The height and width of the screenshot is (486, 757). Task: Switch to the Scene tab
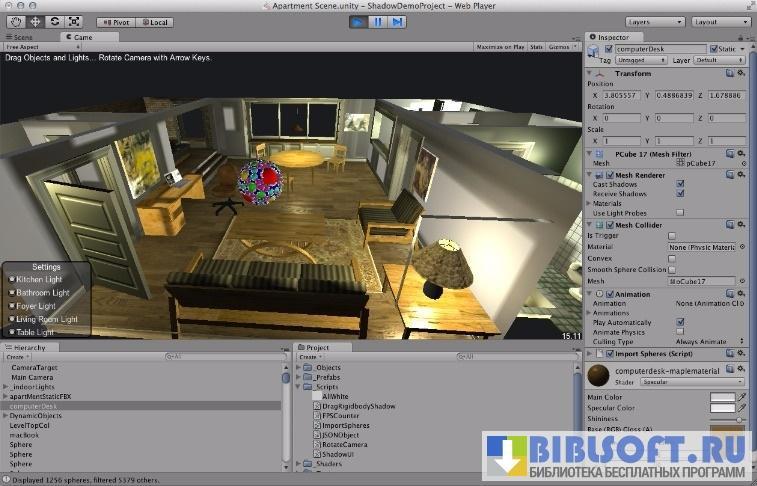20,37
